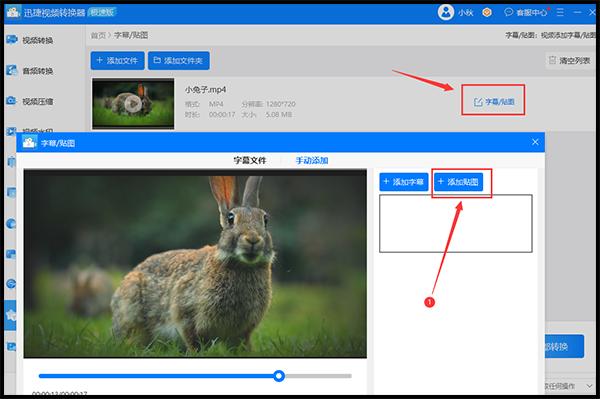The height and width of the screenshot is (399, 600).
Task: Click the 添加文件夹 button
Action: coord(179,60)
